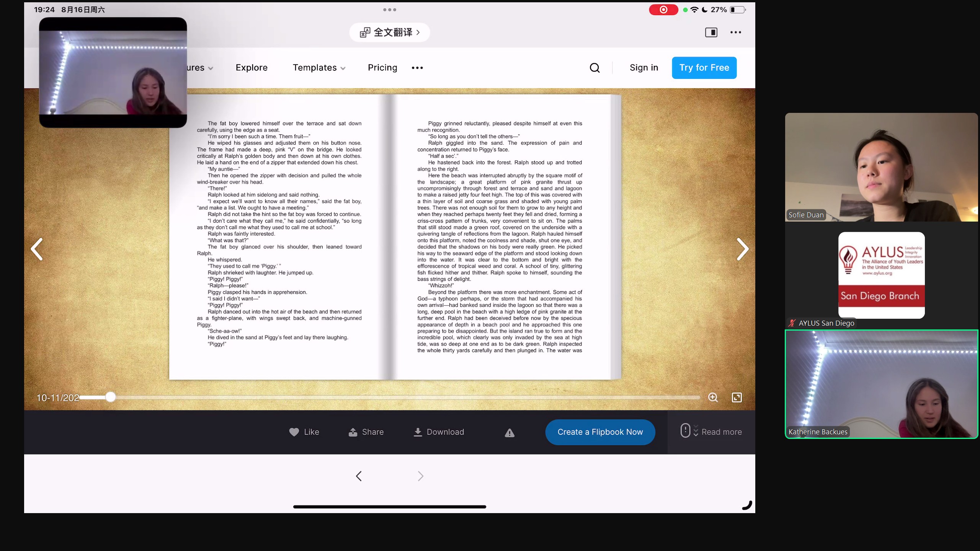Click the red screen recording indicator
Image resolution: width=980 pixels, height=551 pixels.
663,10
